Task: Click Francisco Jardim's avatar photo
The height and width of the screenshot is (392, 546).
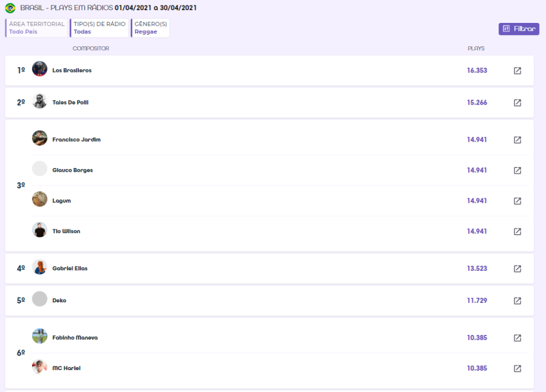Action: [x=39, y=138]
